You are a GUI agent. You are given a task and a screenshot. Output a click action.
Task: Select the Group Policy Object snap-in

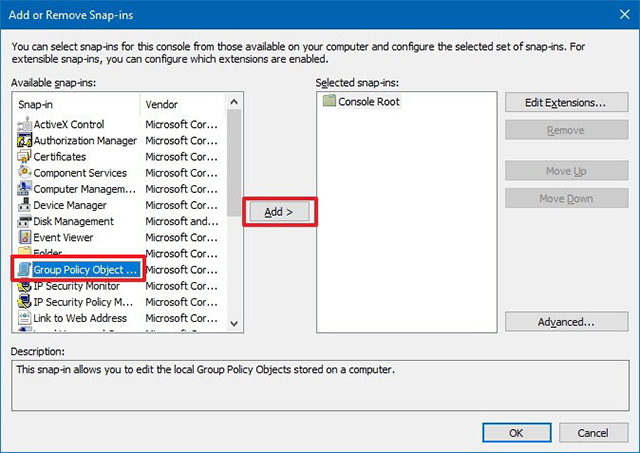(85, 270)
